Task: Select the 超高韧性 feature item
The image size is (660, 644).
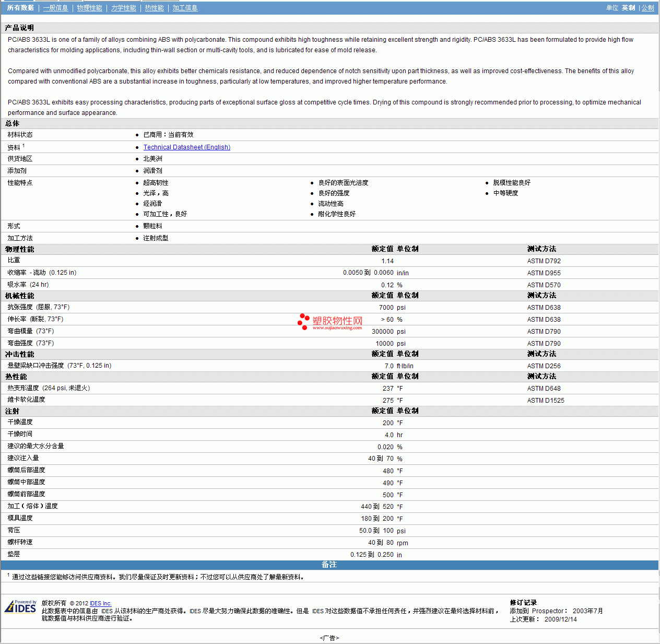Action: point(156,183)
